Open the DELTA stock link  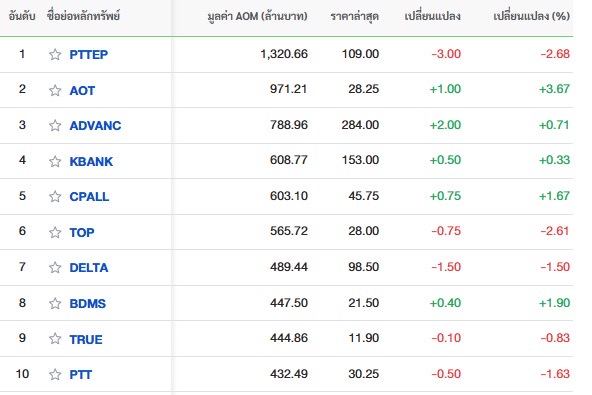[89, 268]
